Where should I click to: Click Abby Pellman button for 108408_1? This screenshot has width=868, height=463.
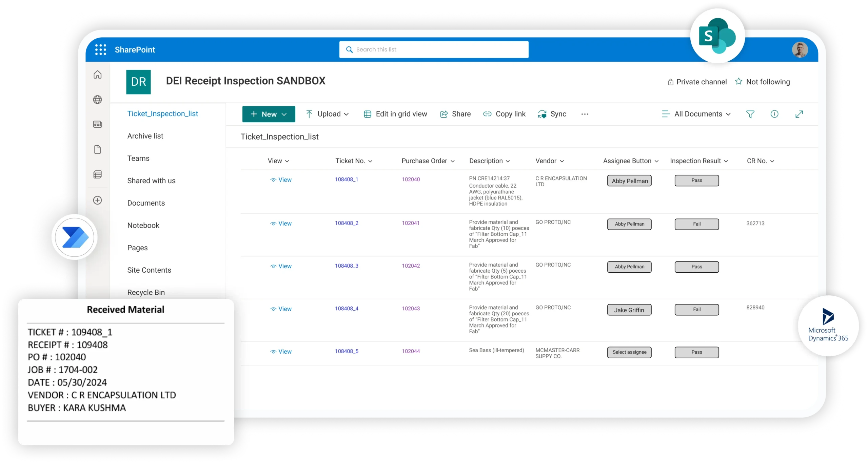629,181
